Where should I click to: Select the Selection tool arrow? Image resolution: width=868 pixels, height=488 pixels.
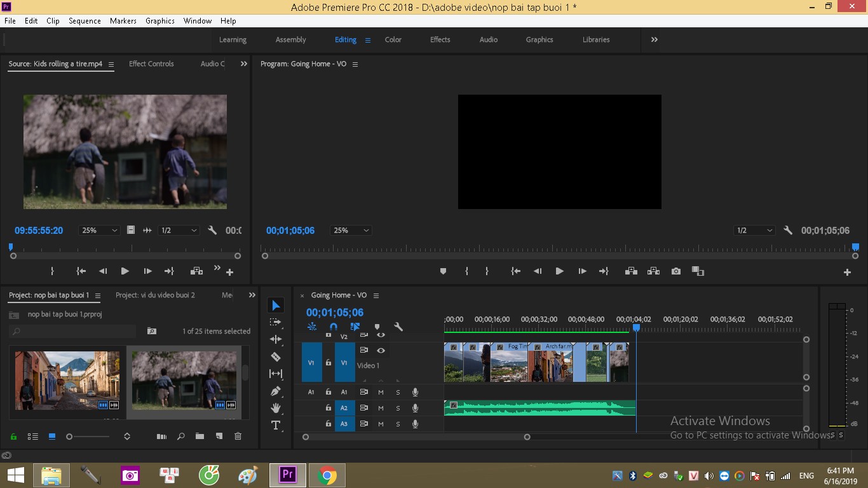pos(276,306)
